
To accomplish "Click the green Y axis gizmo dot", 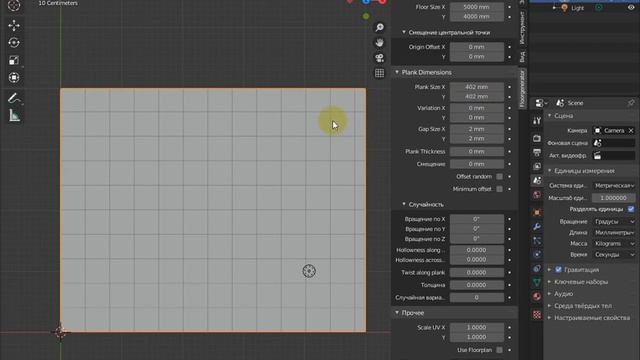I will coord(366,16).
